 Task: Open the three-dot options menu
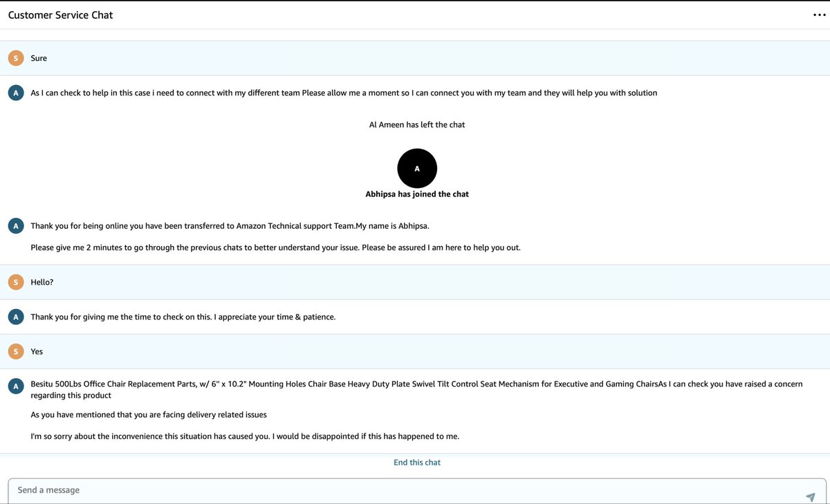tap(819, 15)
